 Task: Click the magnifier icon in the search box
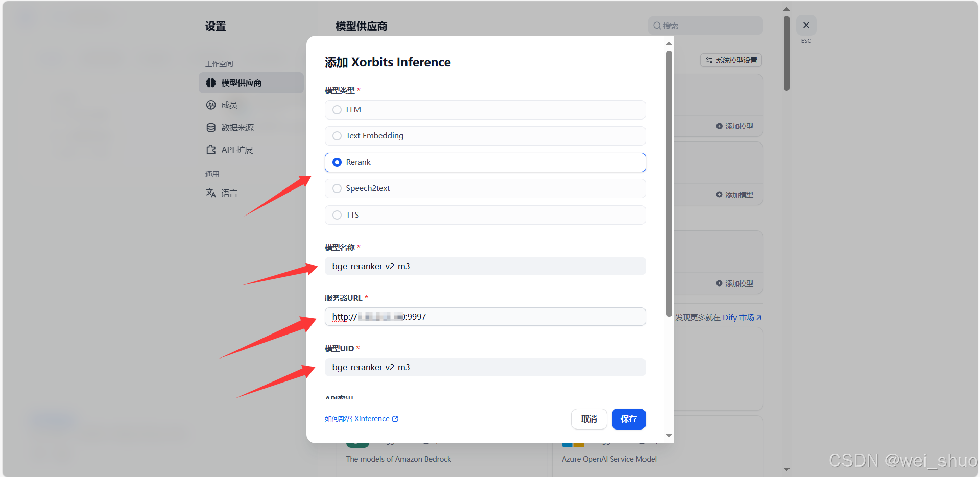[x=657, y=26]
